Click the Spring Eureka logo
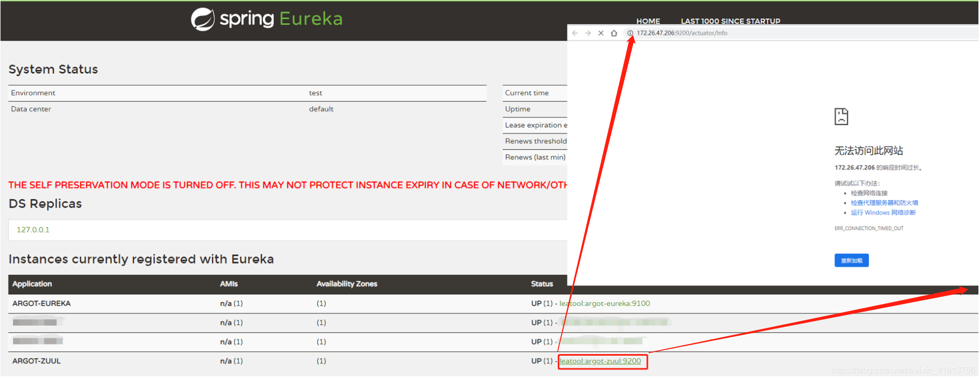Screen dimensions: 980x380 [267, 19]
